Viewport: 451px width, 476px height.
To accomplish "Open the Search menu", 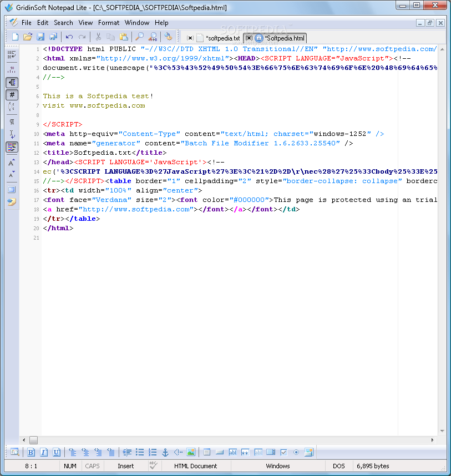I will click(63, 23).
